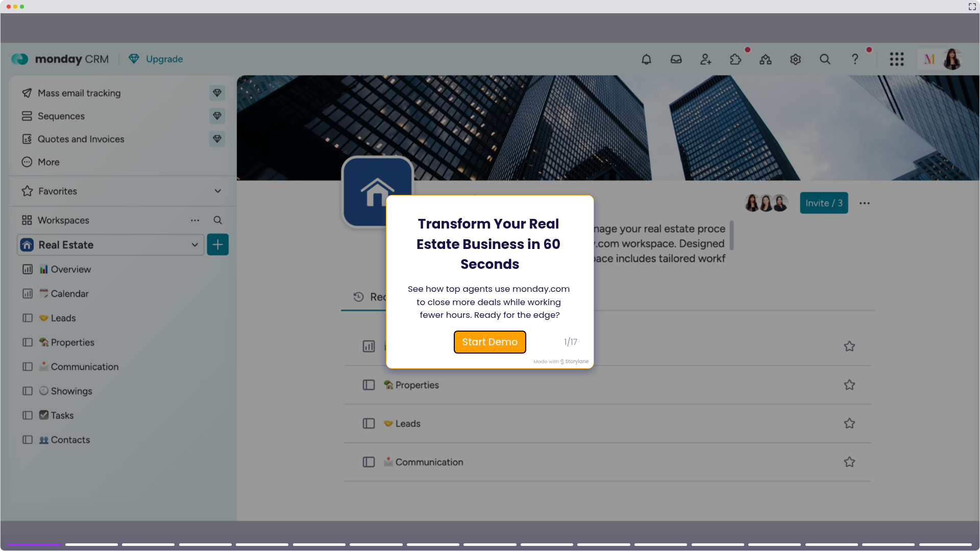Image resolution: width=980 pixels, height=551 pixels.
Task: Click the invite members person icon
Action: 705,59
